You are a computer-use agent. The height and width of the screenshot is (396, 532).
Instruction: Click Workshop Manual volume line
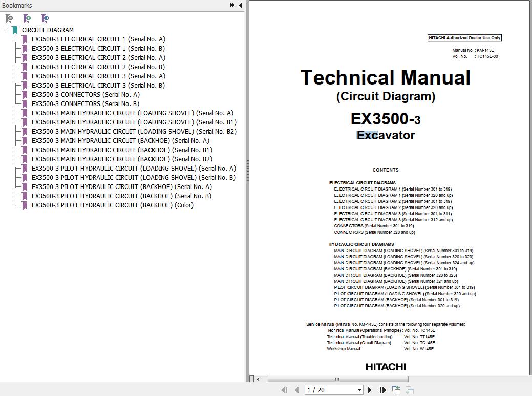(x=380, y=349)
